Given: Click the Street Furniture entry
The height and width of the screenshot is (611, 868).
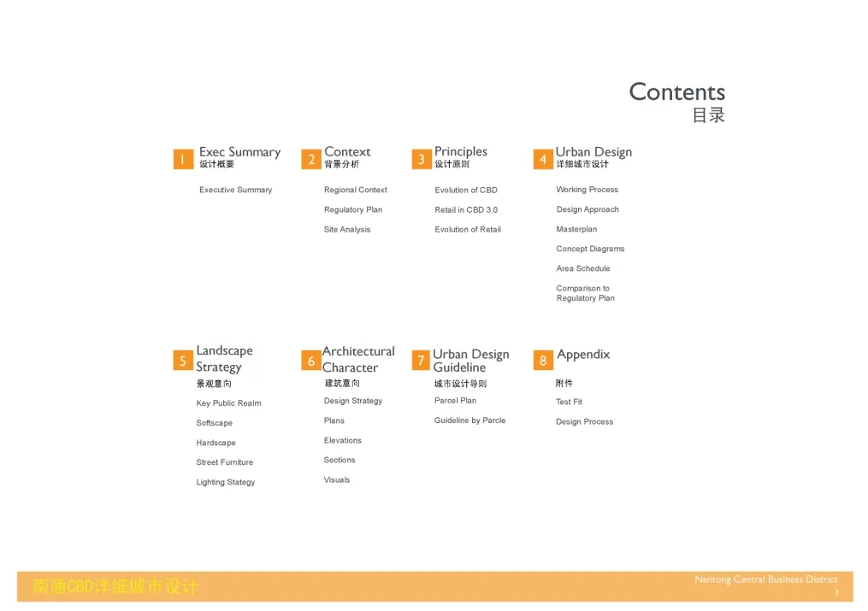Looking at the screenshot, I should pyautogui.click(x=225, y=462).
